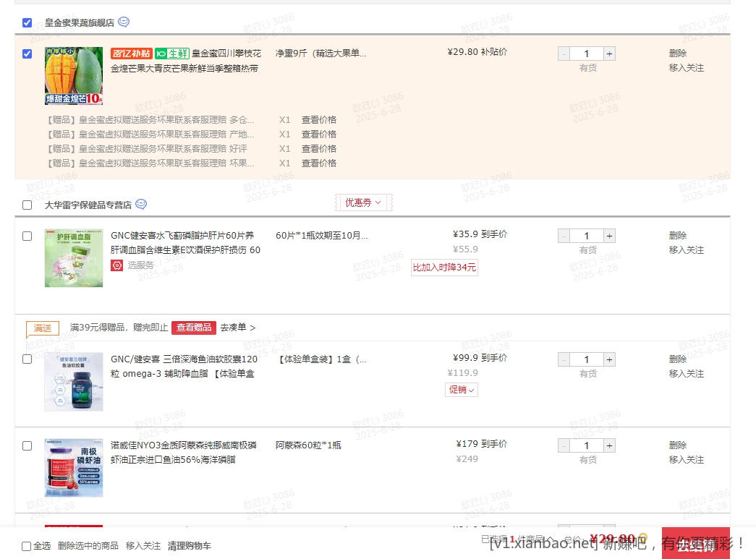Tick the 全选 select-all checkbox

point(27,546)
